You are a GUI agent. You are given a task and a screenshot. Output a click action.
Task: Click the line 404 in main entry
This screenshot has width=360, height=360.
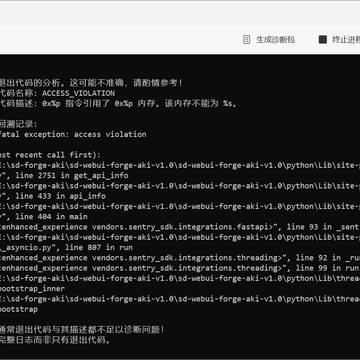44,217
